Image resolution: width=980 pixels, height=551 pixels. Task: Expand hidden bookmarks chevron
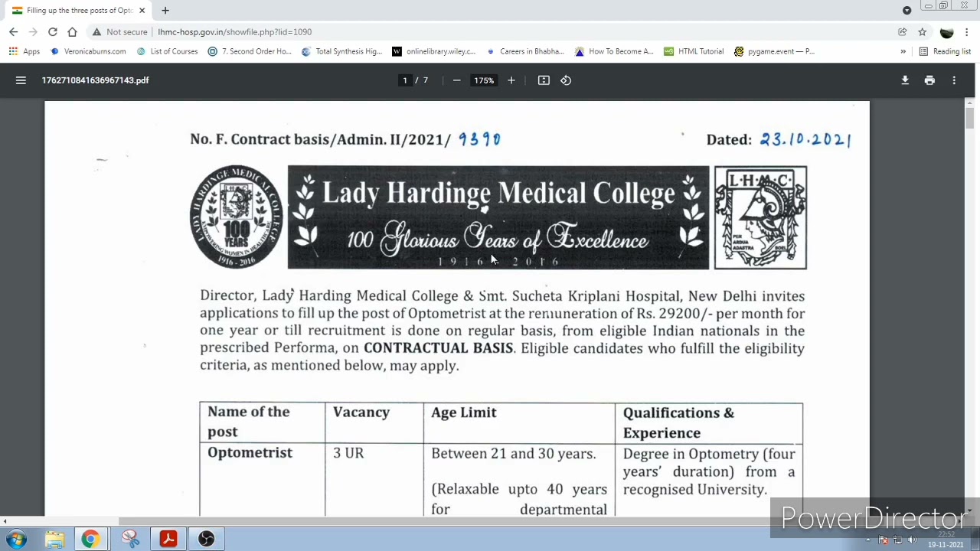tap(903, 51)
